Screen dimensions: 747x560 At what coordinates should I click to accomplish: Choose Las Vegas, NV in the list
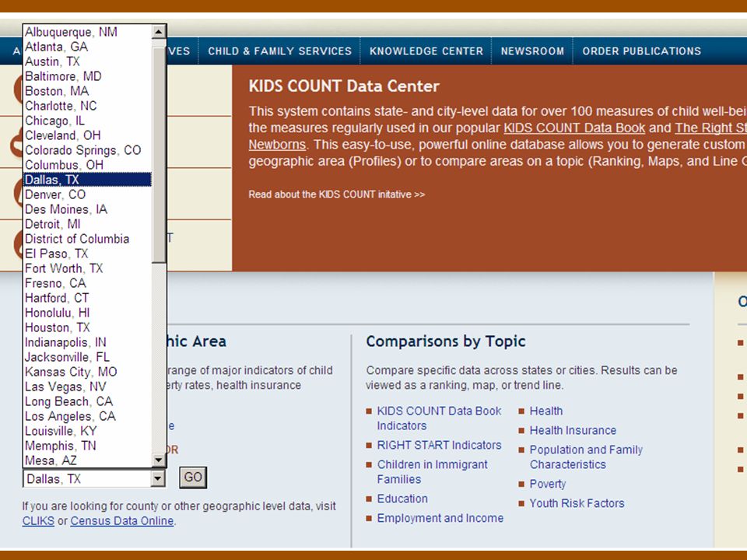click(x=88, y=387)
